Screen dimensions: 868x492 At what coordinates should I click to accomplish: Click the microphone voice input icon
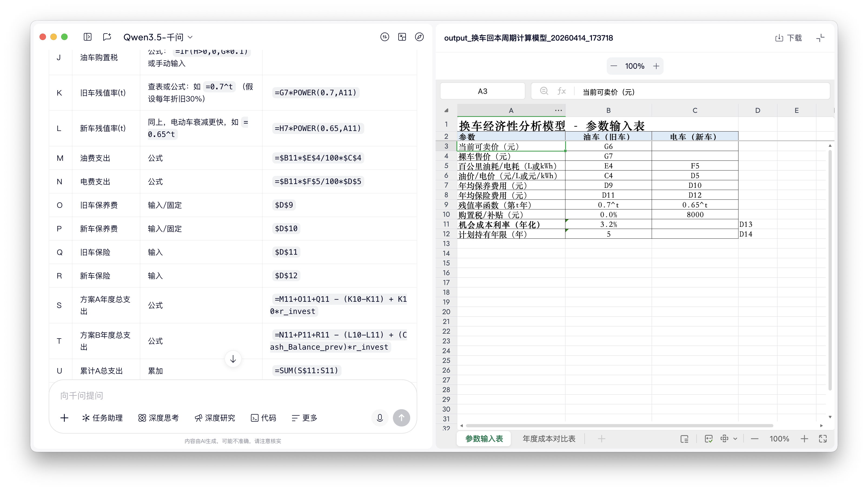tap(380, 418)
